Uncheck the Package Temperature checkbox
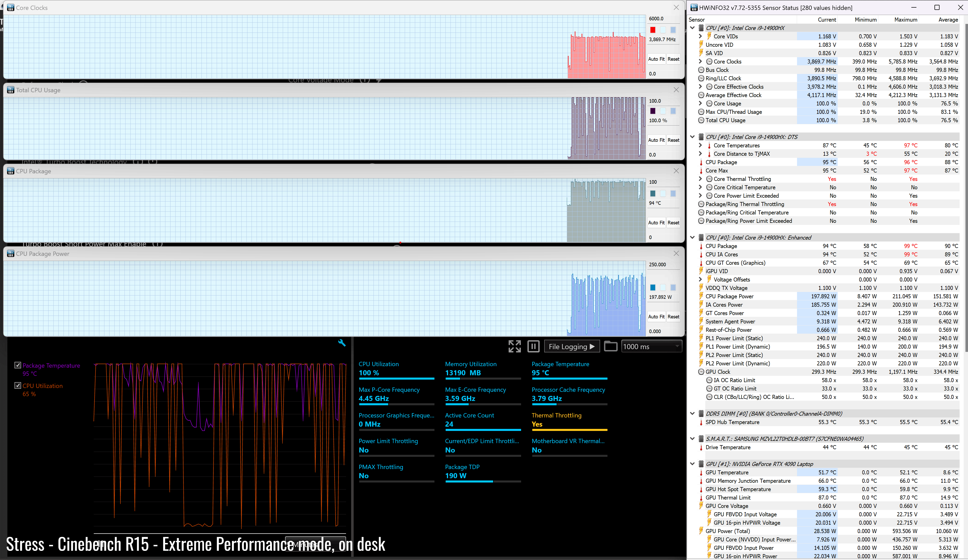Viewport: 968px width, 560px height. [x=18, y=365]
